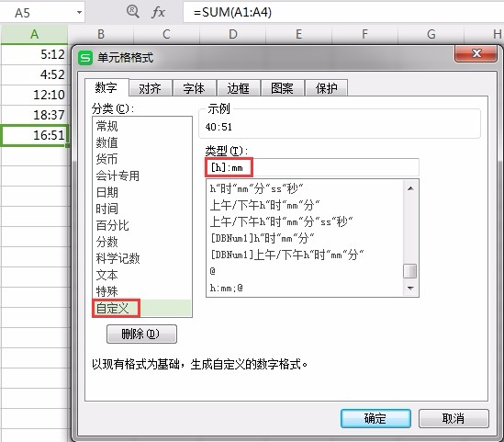Select 日期 category
The image size is (504, 442).
click(x=141, y=192)
